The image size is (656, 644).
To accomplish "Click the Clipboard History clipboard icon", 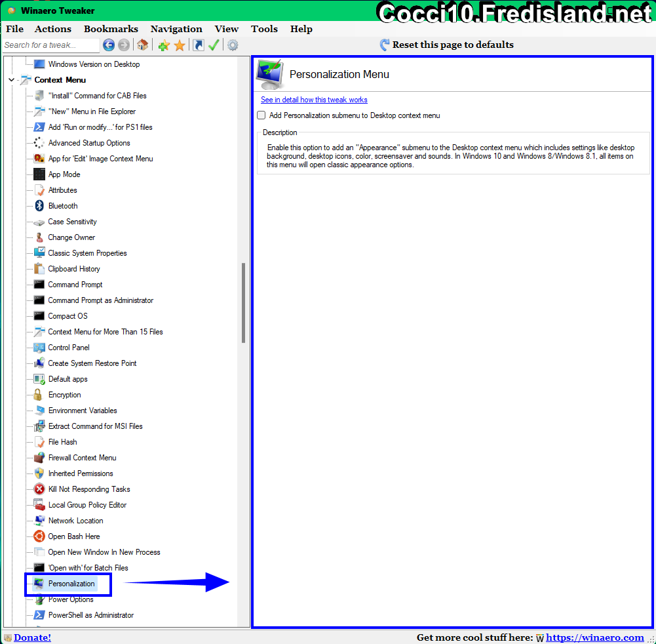I will pos(39,269).
